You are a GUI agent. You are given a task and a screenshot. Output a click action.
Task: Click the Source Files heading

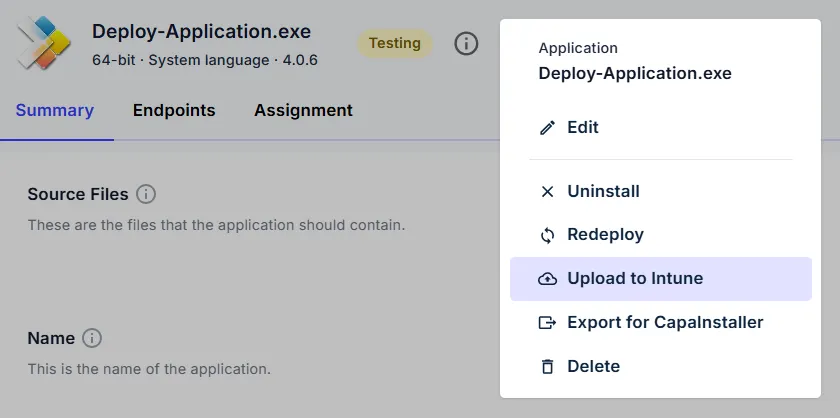pyautogui.click(x=78, y=194)
